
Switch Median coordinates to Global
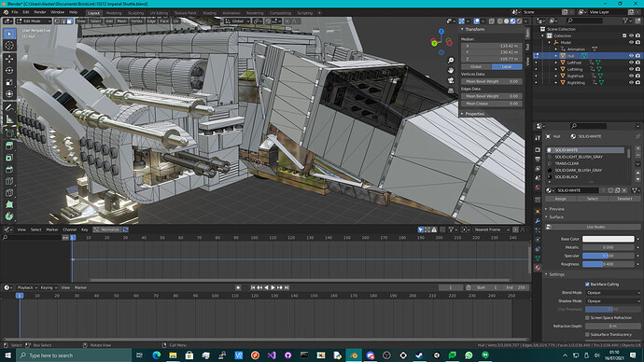tap(476, 66)
